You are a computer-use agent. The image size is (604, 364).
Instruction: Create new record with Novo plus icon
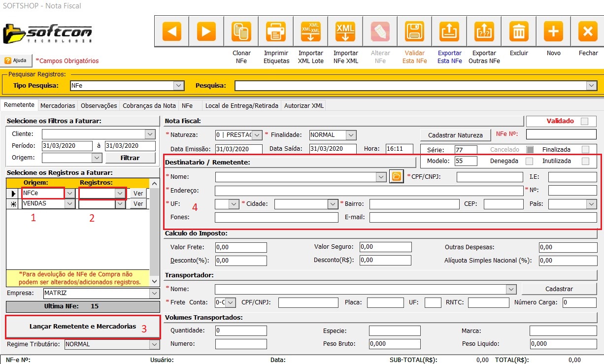tap(553, 32)
